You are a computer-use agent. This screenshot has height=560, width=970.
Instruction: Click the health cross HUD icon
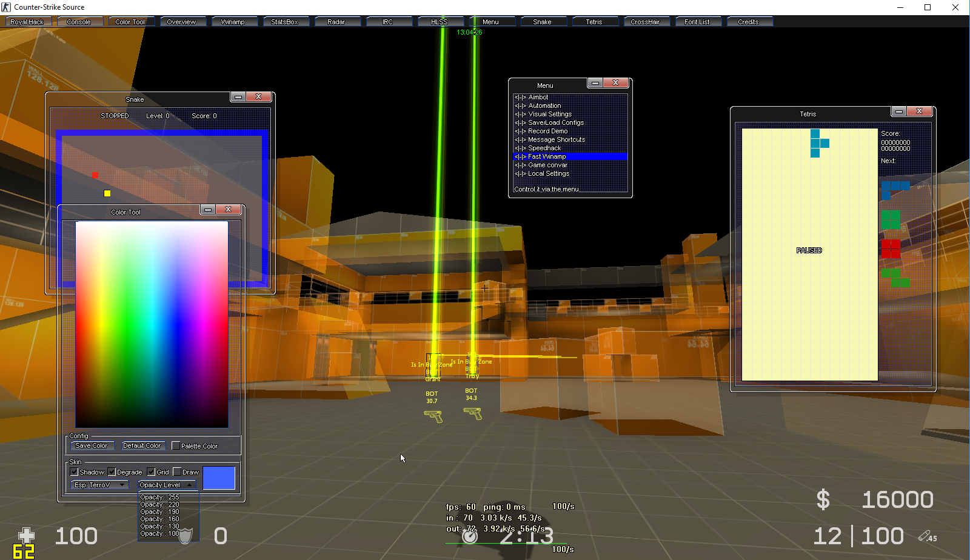tap(26, 536)
